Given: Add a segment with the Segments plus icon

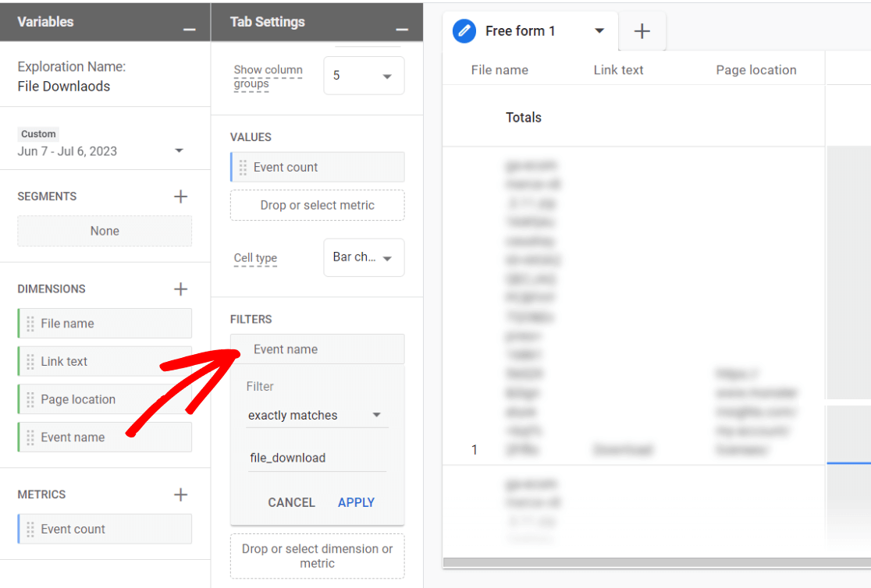Looking at the screenshot, I should click(x=180, y=196).
